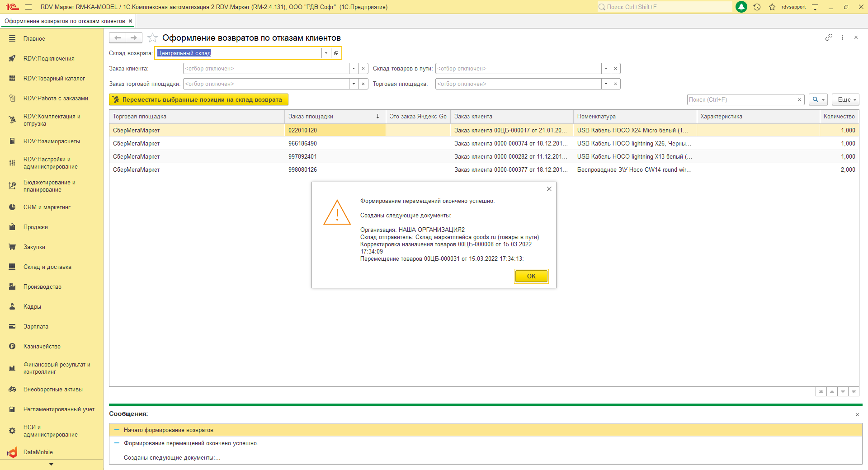The image size is (868, 470).
Task: Open the hamburger main menu icon
Action: tap(28, 7)
